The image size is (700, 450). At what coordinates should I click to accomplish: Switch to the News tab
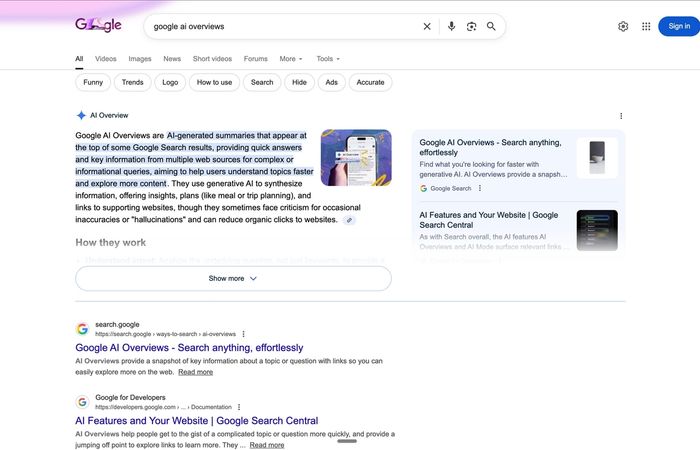coord(172,59)
